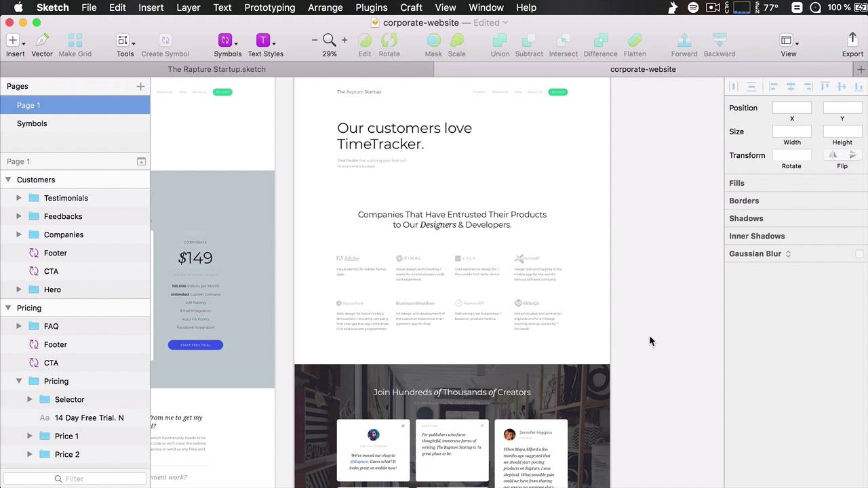Click the blue START FREE TRIAL button
868x488 pixels.
[195, 345]
